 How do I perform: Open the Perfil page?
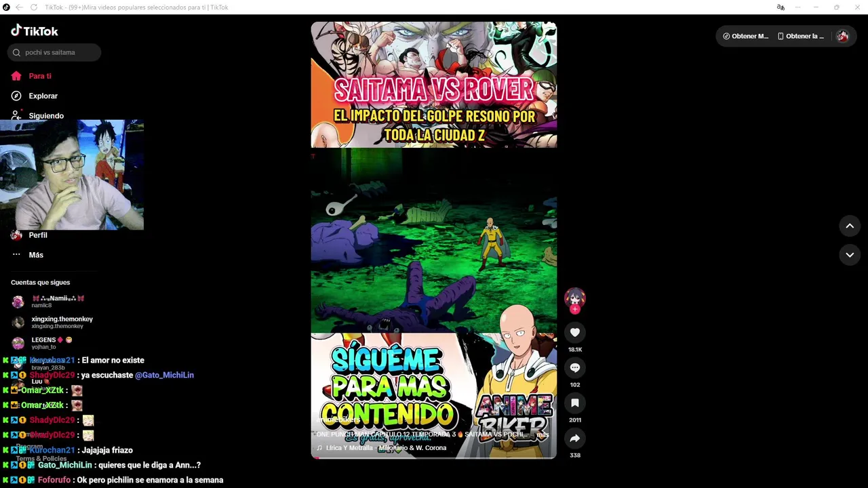pyautogui.click(x=38, y=235)
